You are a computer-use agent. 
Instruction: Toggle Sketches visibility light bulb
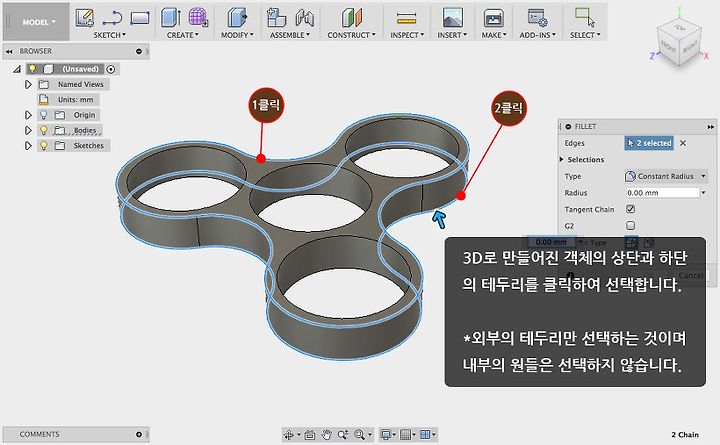(44, 145)
